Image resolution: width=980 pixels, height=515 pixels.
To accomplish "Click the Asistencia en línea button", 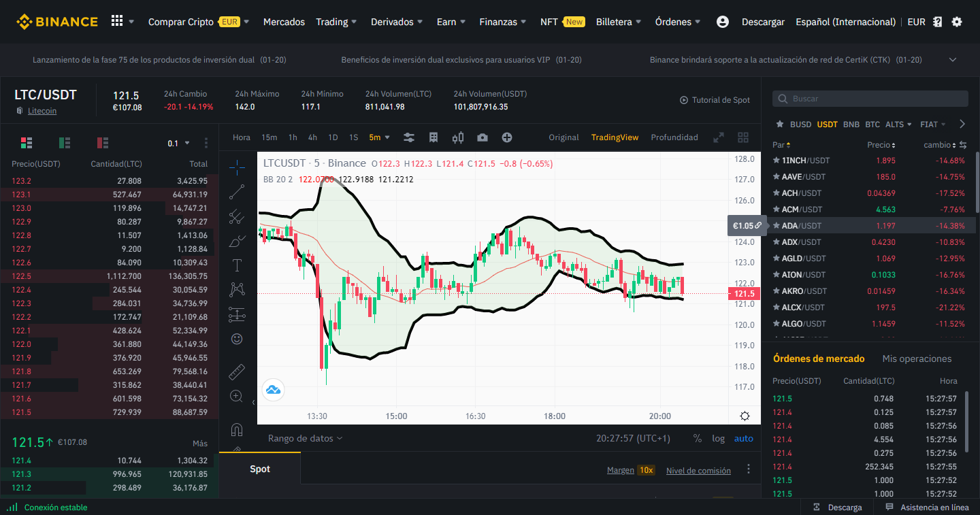I will [927, 508].
